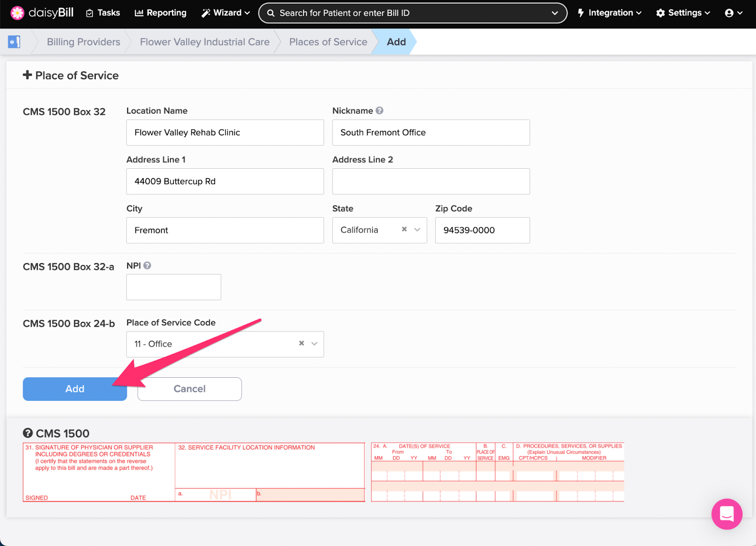Edit the Location Name field
The height and width of the screenshot is (546, 756).
[x=225, y=132]
